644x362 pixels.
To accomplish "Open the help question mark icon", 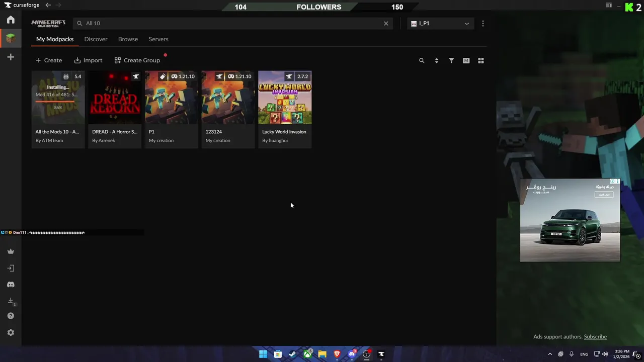I will (11, 316).
